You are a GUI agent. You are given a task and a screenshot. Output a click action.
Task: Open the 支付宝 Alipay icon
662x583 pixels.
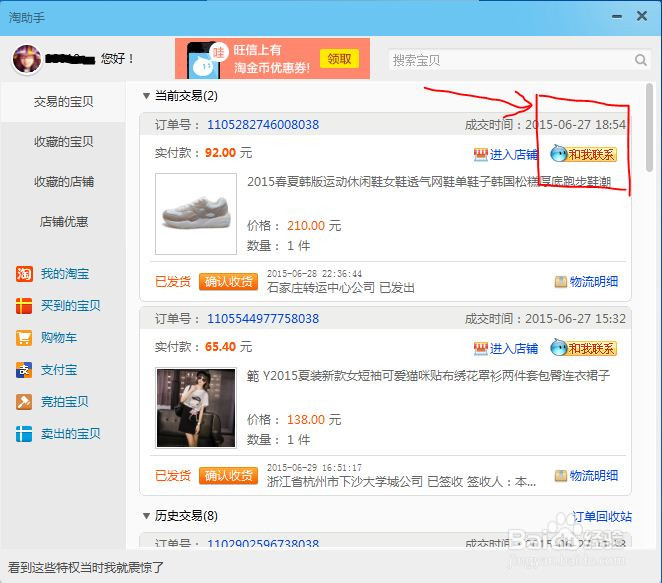click(24, 370)
